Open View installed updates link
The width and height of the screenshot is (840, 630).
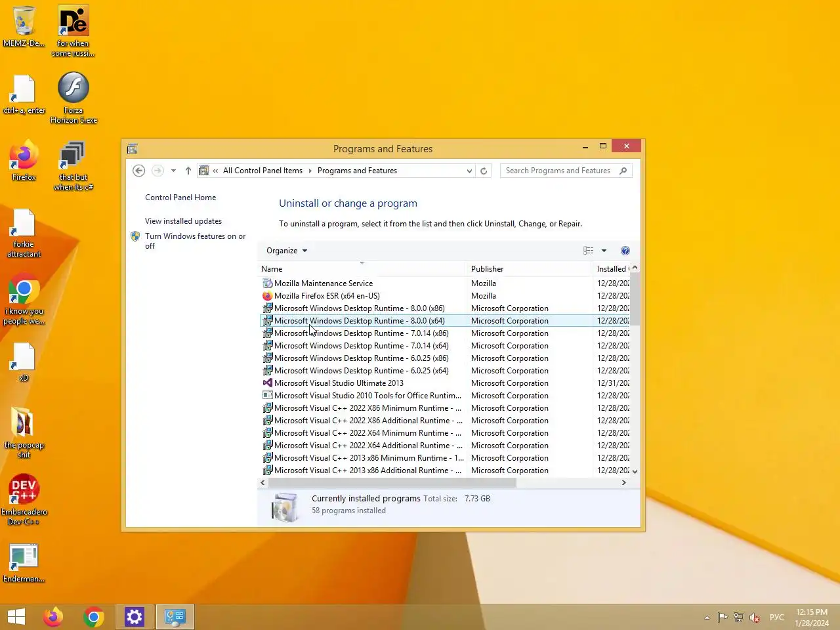pos(183,221)
